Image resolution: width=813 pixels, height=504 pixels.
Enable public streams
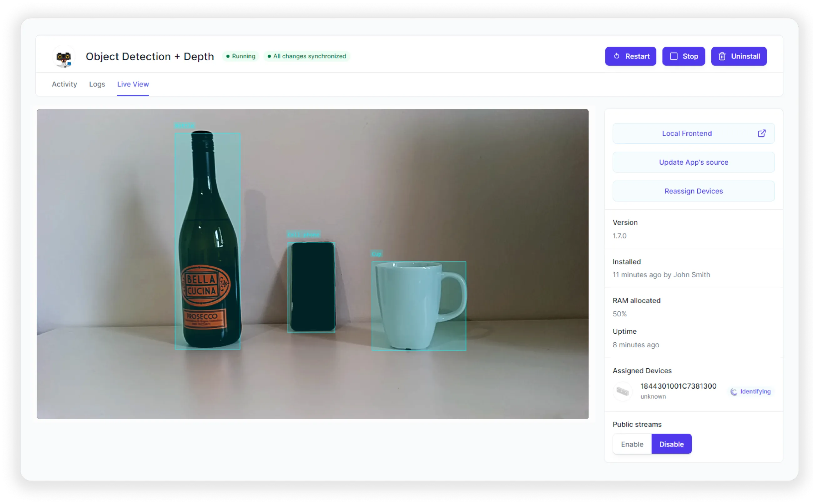coord(632,444)
